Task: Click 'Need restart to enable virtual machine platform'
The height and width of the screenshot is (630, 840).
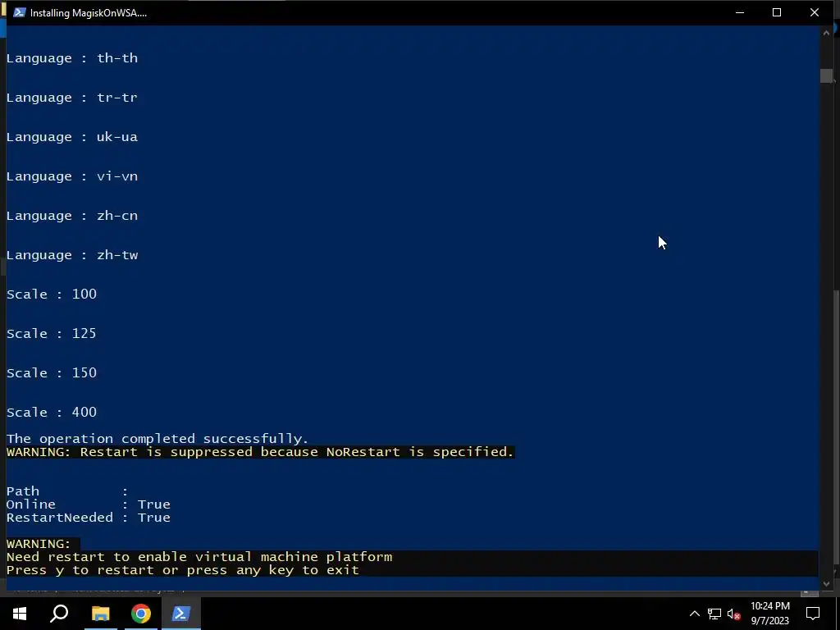Action: (x=199, y=557)
